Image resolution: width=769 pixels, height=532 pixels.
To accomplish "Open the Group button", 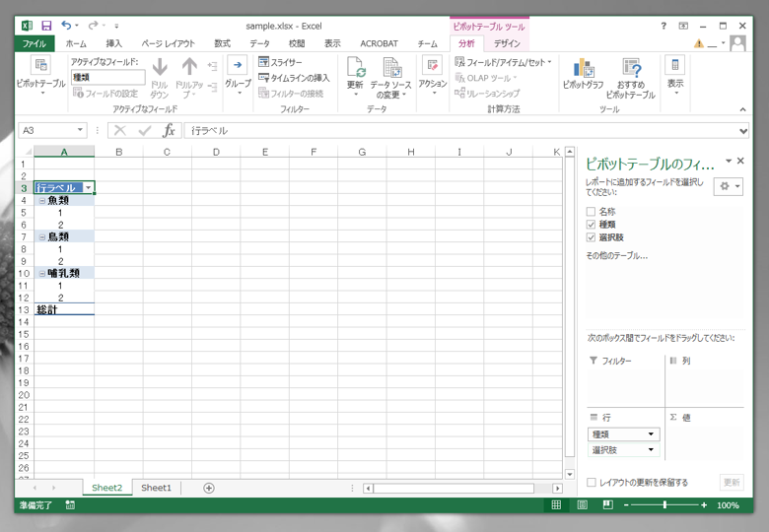I will click(238, 76).
